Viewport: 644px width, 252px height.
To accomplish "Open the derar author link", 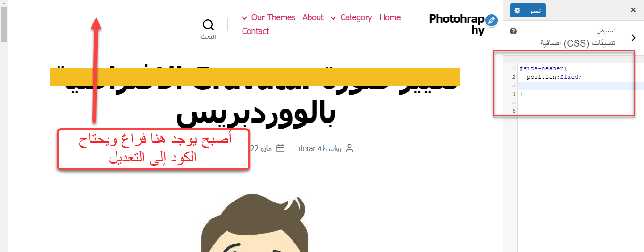I will (307, 149).
